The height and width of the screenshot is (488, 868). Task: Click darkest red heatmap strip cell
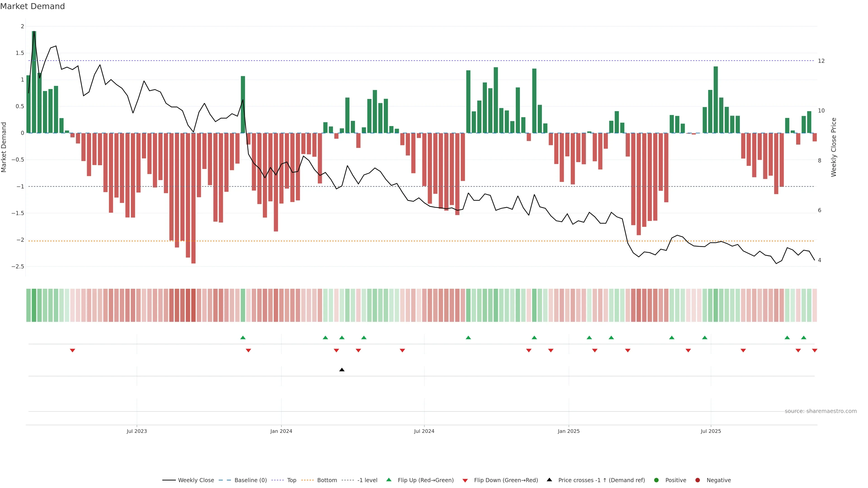tap(193, 305)
